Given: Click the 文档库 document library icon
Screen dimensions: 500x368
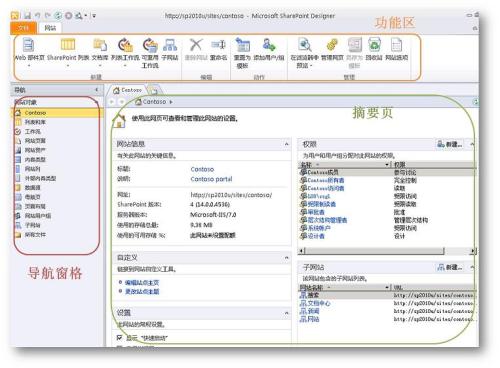Looking at the screenshot, I should click(100, 45).
